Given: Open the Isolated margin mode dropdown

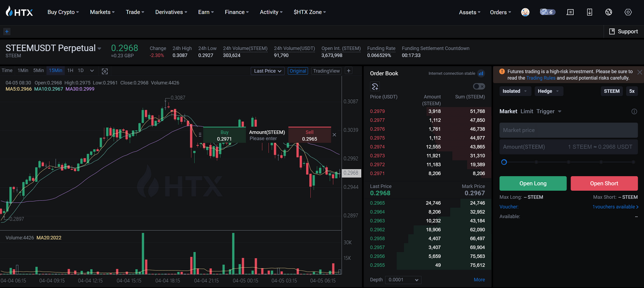Looking at the screenshot, I should click(x=515, y=91).
